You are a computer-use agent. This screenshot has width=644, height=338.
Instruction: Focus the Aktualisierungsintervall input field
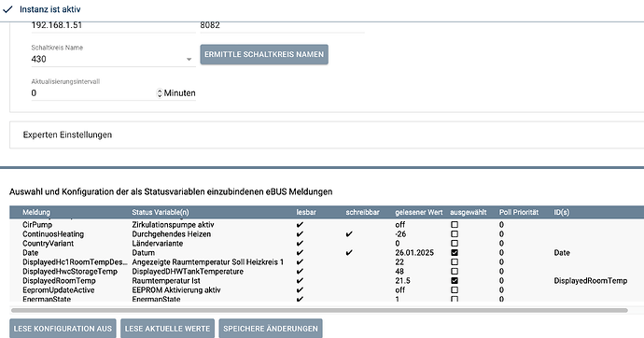point(93,93)
